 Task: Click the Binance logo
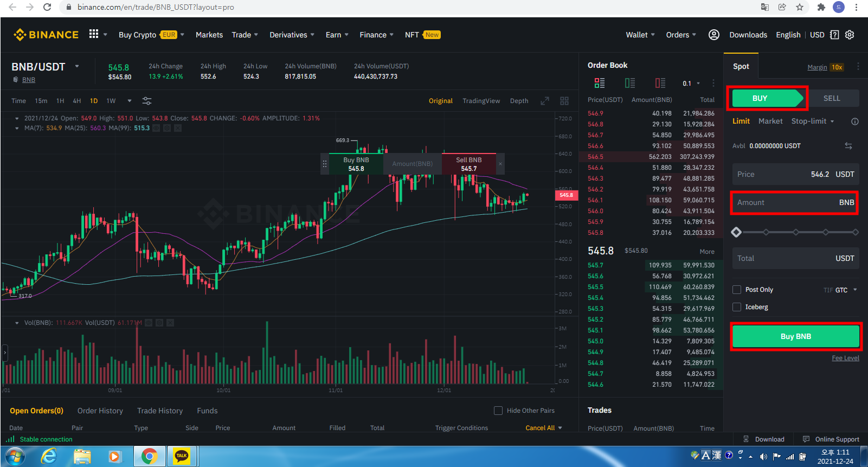(x=46, y=35)
